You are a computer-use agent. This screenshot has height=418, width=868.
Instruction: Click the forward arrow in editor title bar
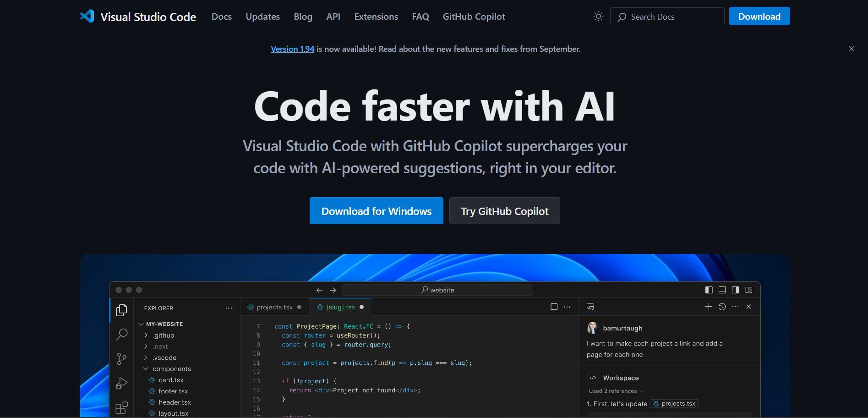333,290
